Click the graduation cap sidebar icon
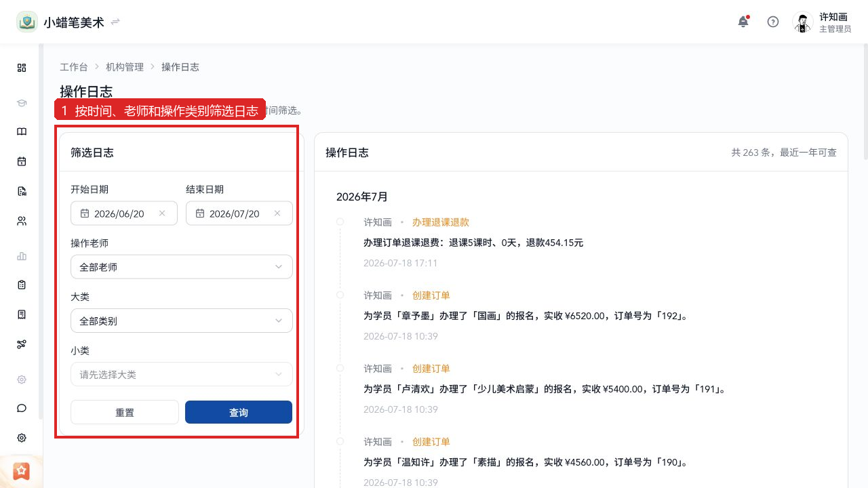Viewport: 868px width, 488px height. pos(22,103)
